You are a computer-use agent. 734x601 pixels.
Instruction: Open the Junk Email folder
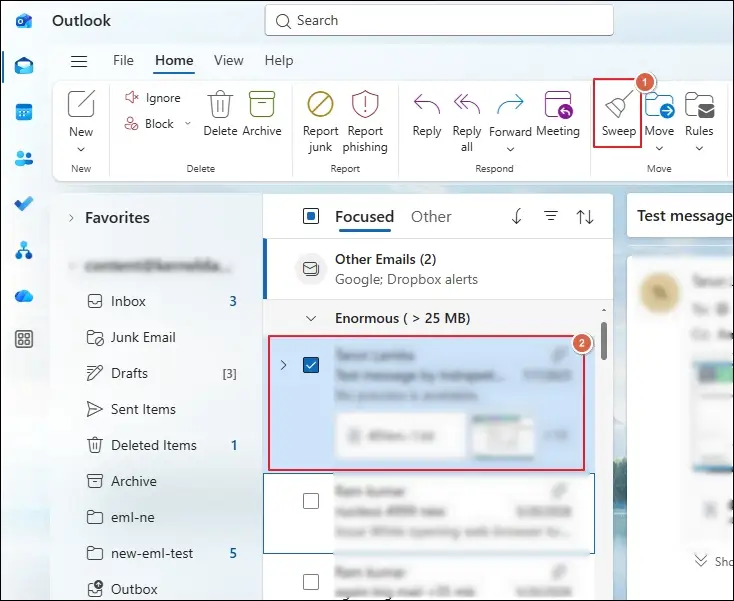pyautogui.click(x=161, y=337)
